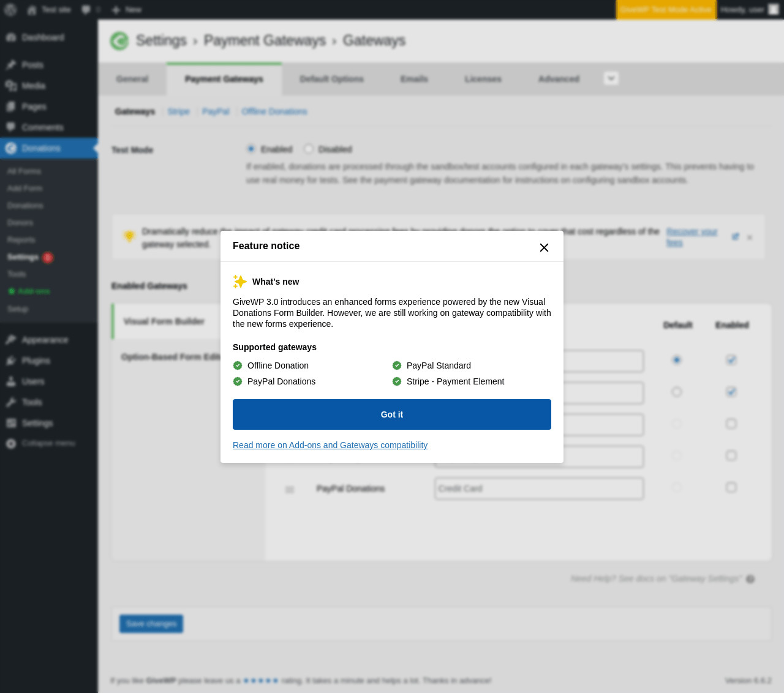Open the Posts menu in sidebar

tap(32, 65)
